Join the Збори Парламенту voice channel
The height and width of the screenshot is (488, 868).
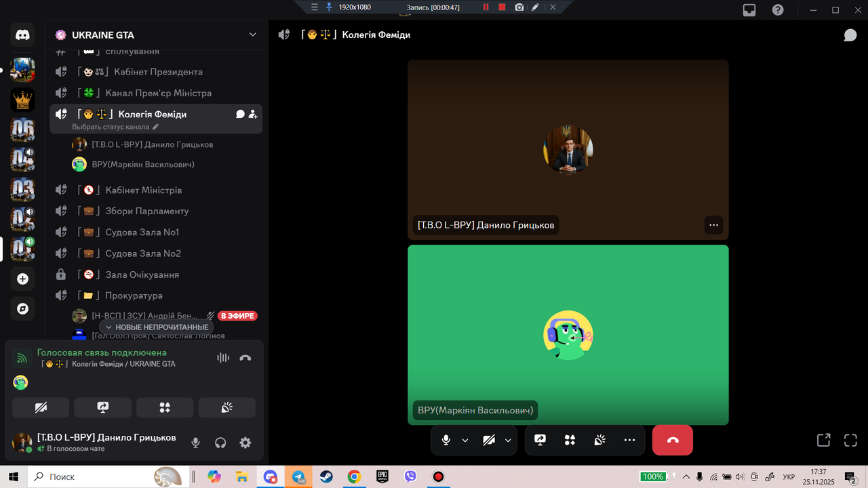tap(156, 211)
